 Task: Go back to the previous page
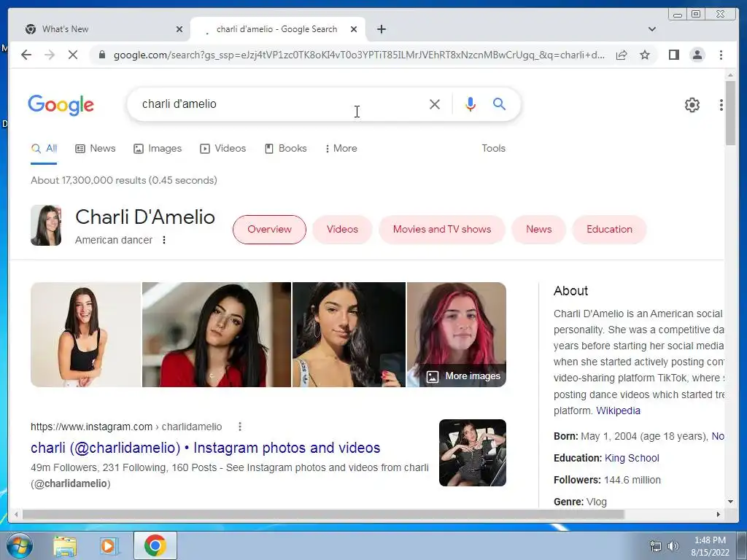[26, 55]
